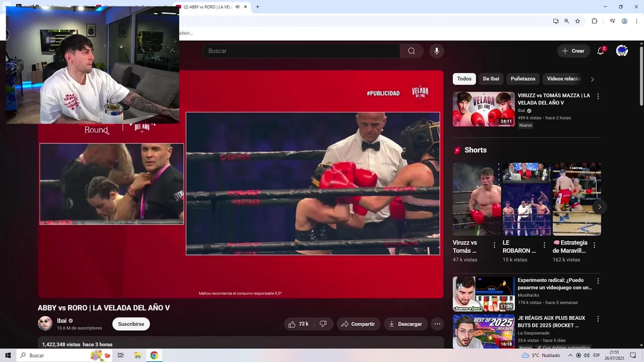This screenshot has width=644, height=362.
Task: Select the De Ibai filter chip
Action: (491, 79)
